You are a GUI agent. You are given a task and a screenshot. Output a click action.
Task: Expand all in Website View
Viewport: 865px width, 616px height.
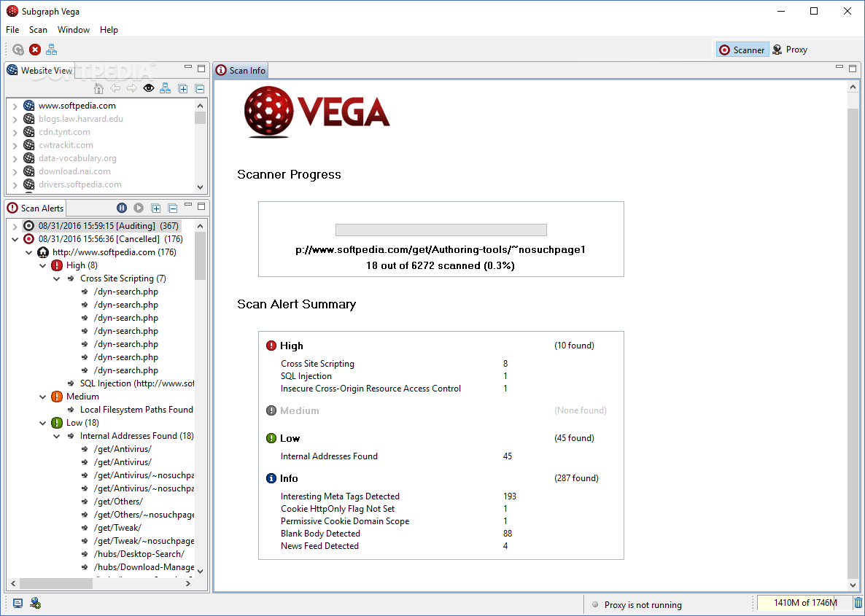point(183,89)
